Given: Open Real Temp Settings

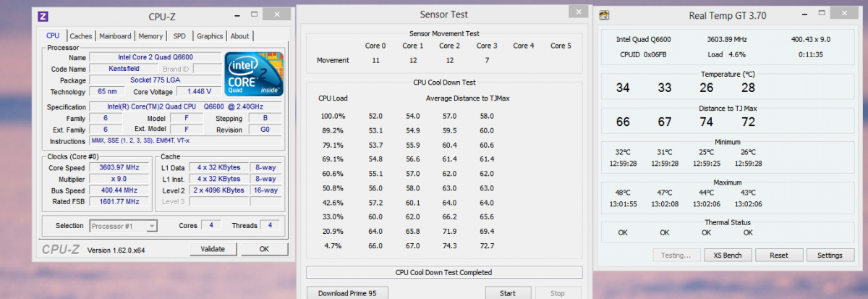Looking at the screenshot, I should tap(830, 255).
